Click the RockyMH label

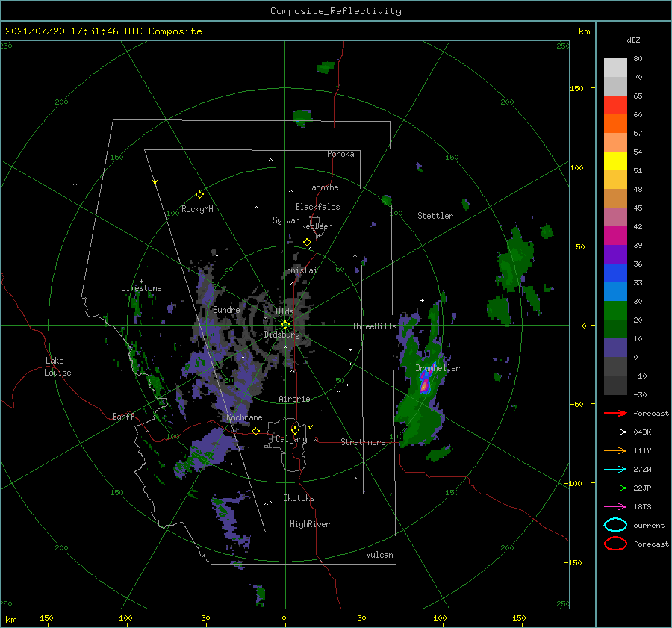point(197,209)
